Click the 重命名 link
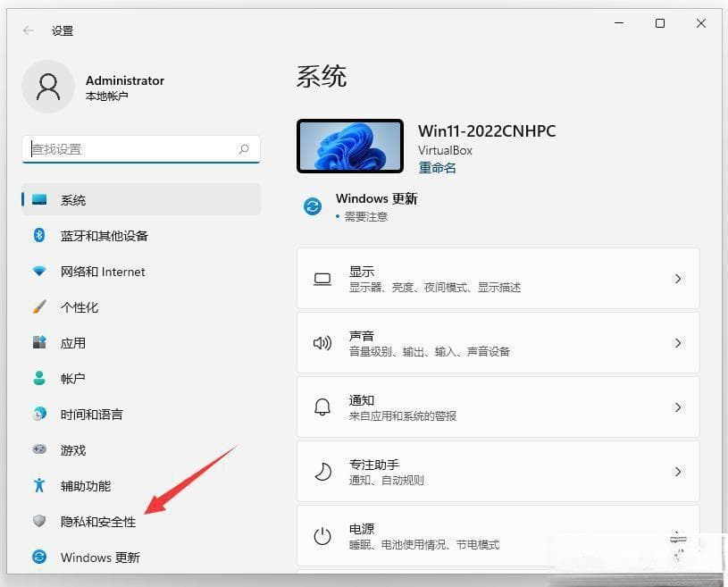 coord(437,168)
